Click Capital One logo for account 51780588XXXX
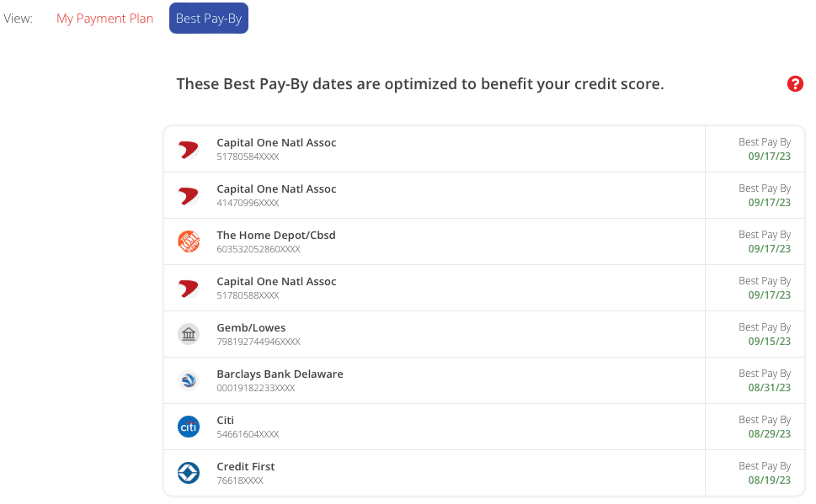This screenshot has width=816, height=504. (x=189, y=288)
